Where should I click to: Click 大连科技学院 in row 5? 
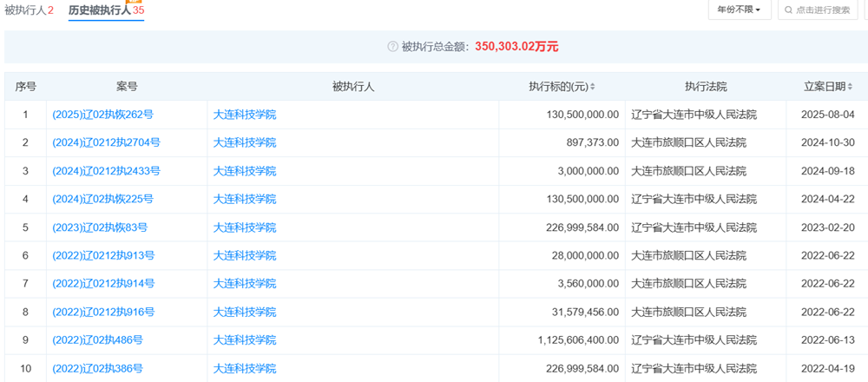245,227
